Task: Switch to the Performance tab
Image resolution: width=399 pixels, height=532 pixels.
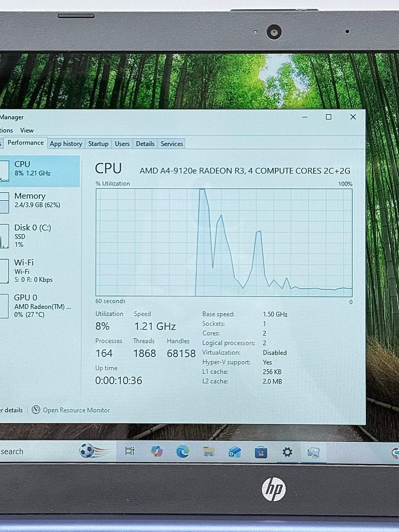Action: (26, 143)
